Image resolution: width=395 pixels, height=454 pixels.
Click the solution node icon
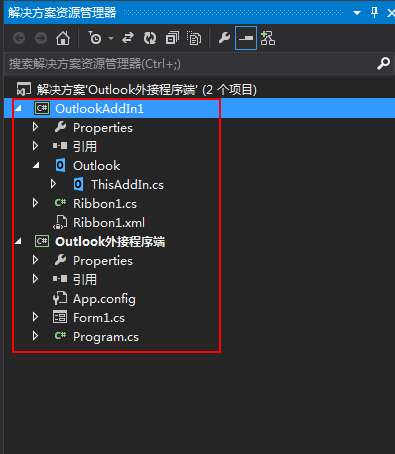click(24, 89)
